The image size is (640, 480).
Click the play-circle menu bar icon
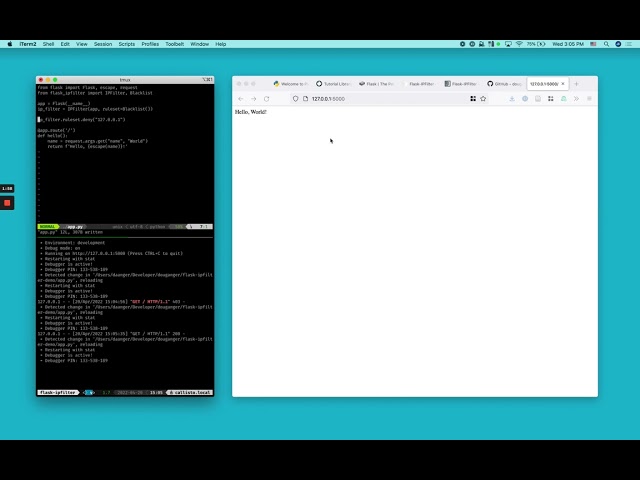pyautogui.click(x=462, y=44)
